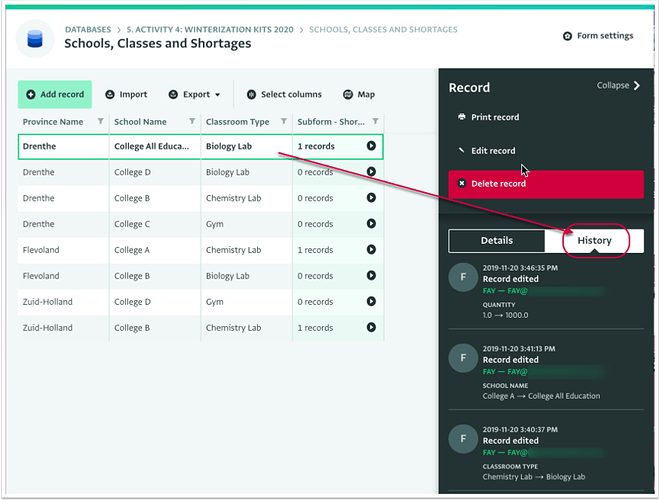659x500 pixels.
Task: Filter the School Name column
Action: pyautogui.click(x=191, y=122)
